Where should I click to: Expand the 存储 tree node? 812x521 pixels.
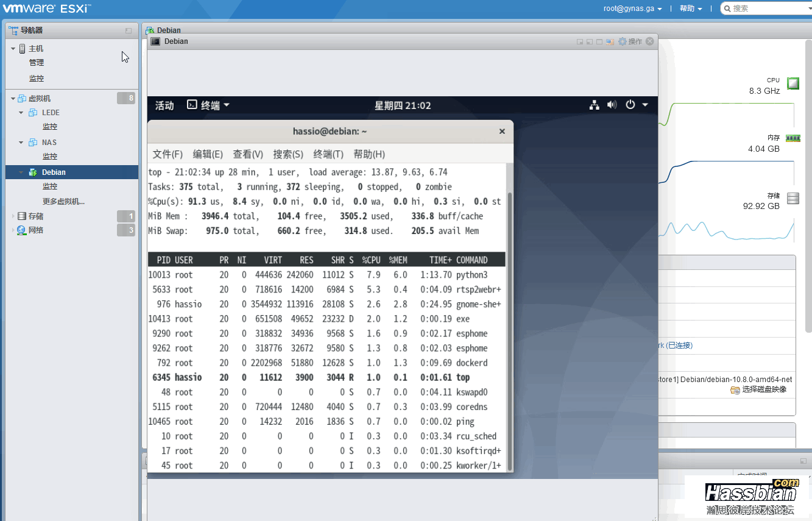click(x=13, y=216)
